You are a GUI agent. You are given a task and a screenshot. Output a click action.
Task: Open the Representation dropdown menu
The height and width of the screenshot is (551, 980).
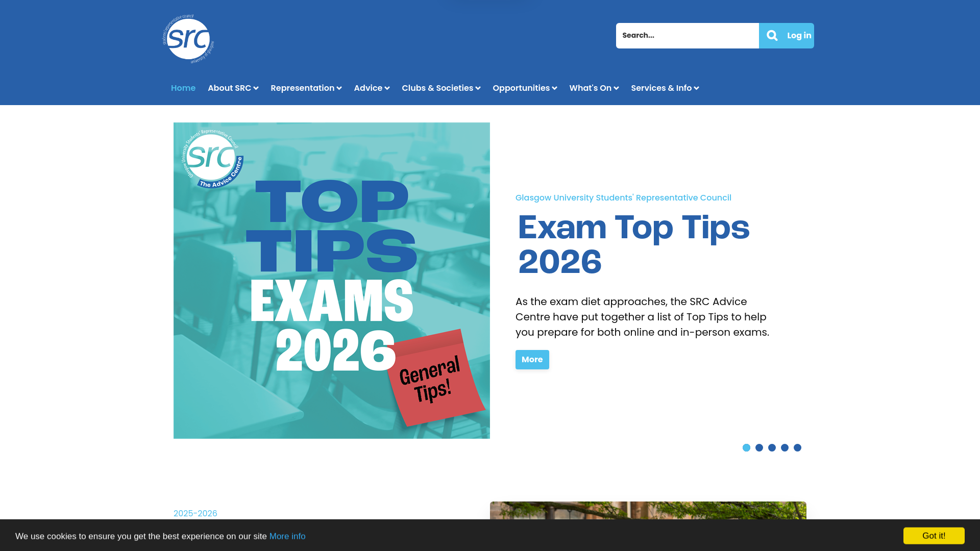click(x=306, y=88)
